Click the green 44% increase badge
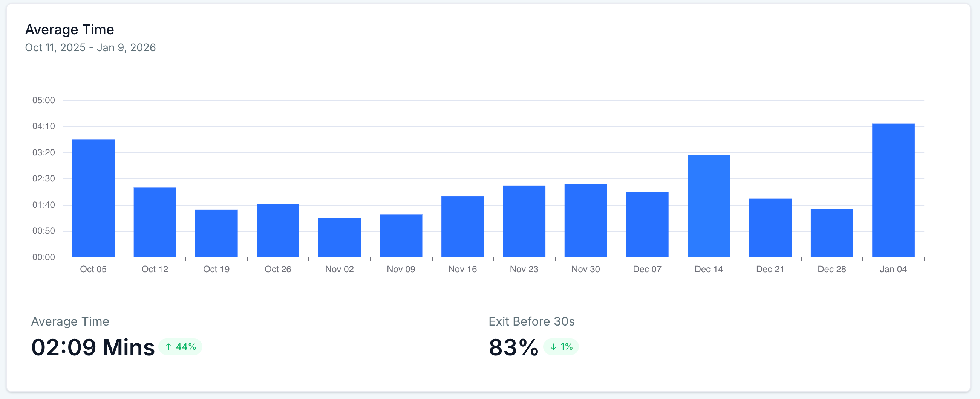Viewport: 980px width, 399px height. click(x=182, y=347)
